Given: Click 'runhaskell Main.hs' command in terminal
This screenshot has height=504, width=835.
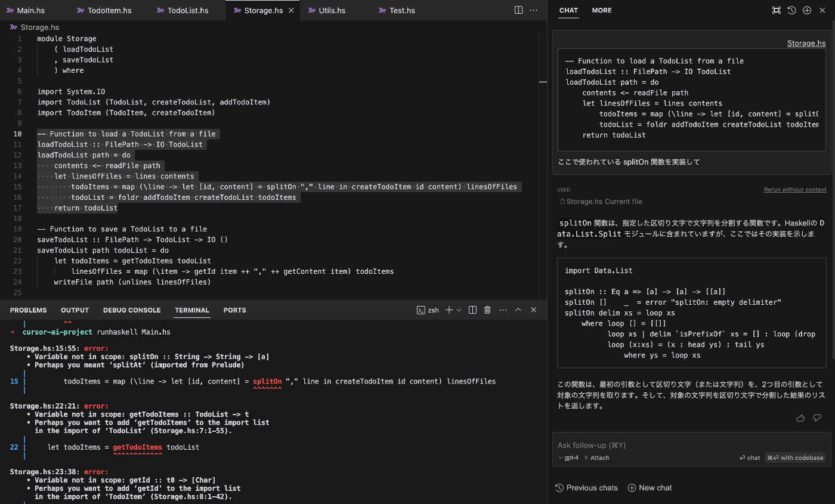Looking at the screenshot, I should [134, 332].
